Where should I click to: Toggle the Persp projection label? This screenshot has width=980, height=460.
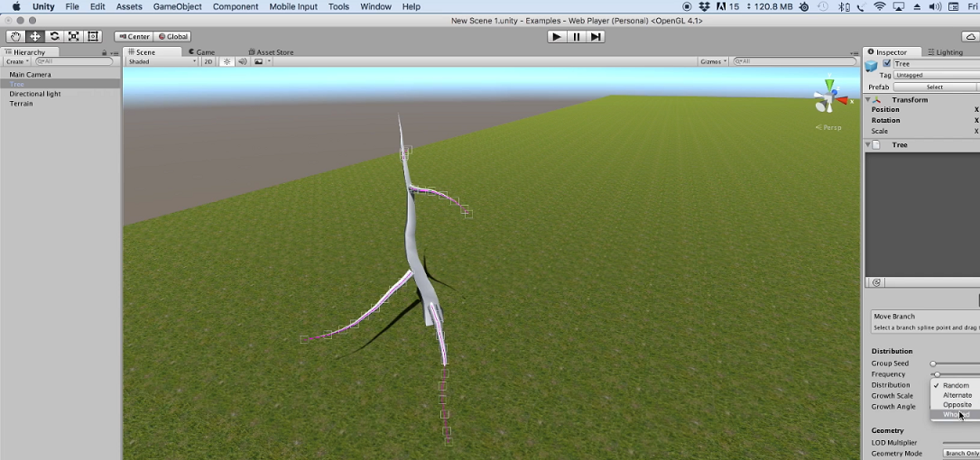(828, 127)
